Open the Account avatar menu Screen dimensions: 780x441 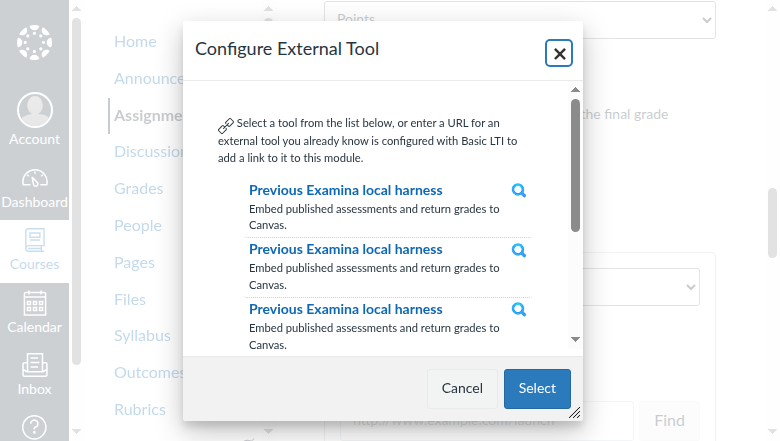tap(34, 119)
